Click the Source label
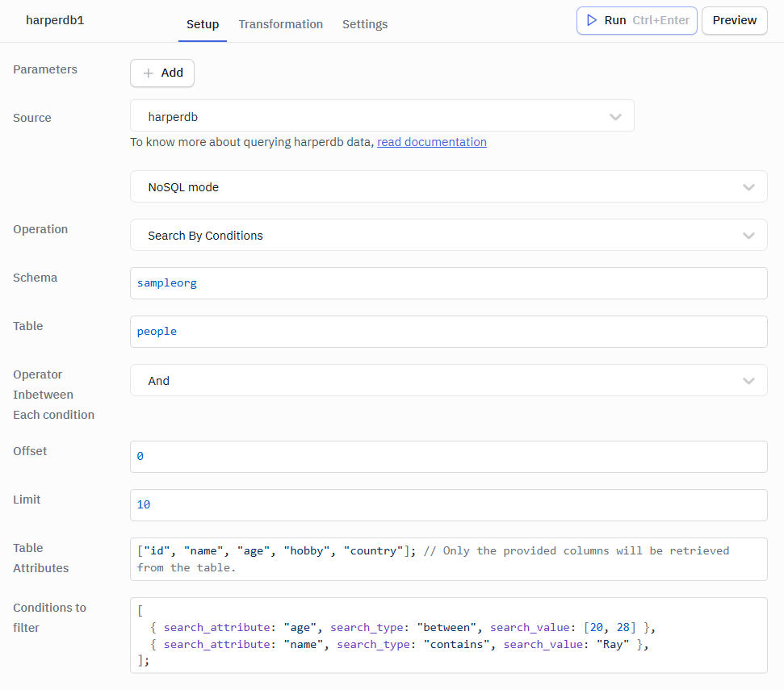 click(32, 118)
